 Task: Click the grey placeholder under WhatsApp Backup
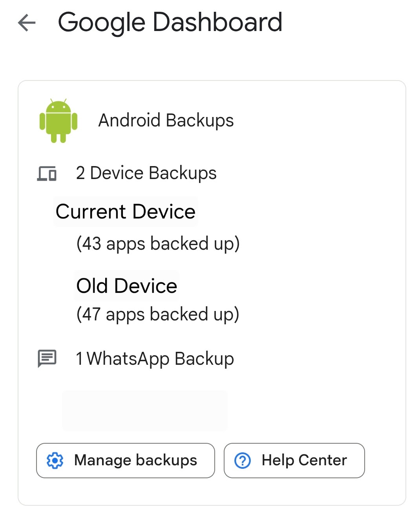click(144, 410)
